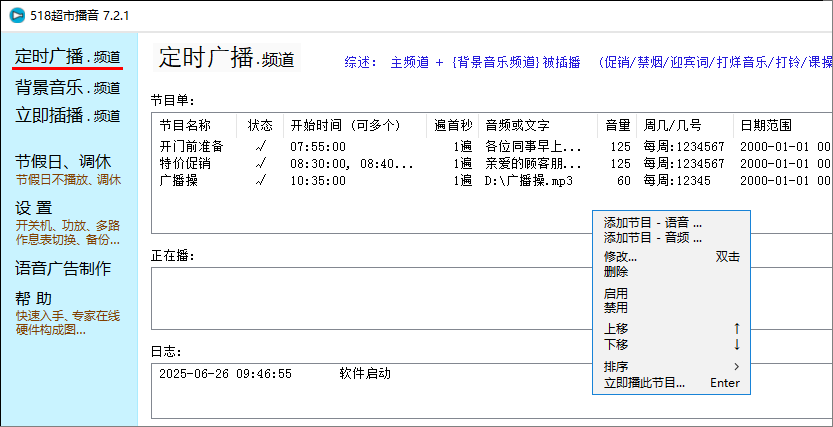
Task: Toggle status checkmark for 开门前准备 row
Action: [261, 146]
